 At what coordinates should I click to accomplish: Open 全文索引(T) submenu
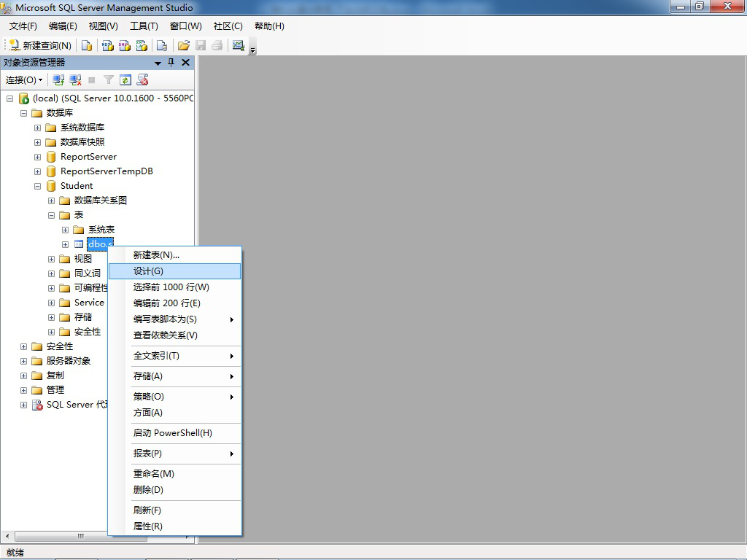175,356
